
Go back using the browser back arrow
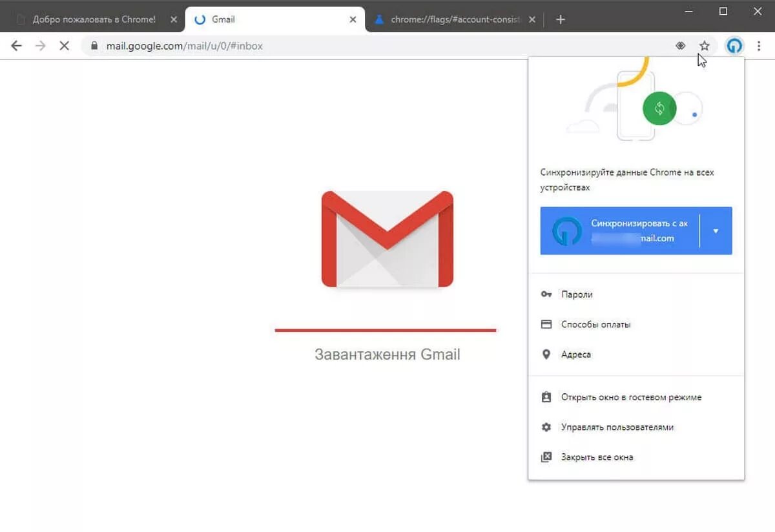coord(17,46)
